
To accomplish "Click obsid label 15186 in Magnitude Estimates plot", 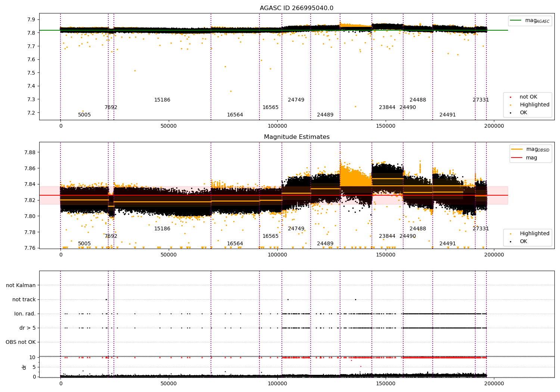I will (162, 229).
